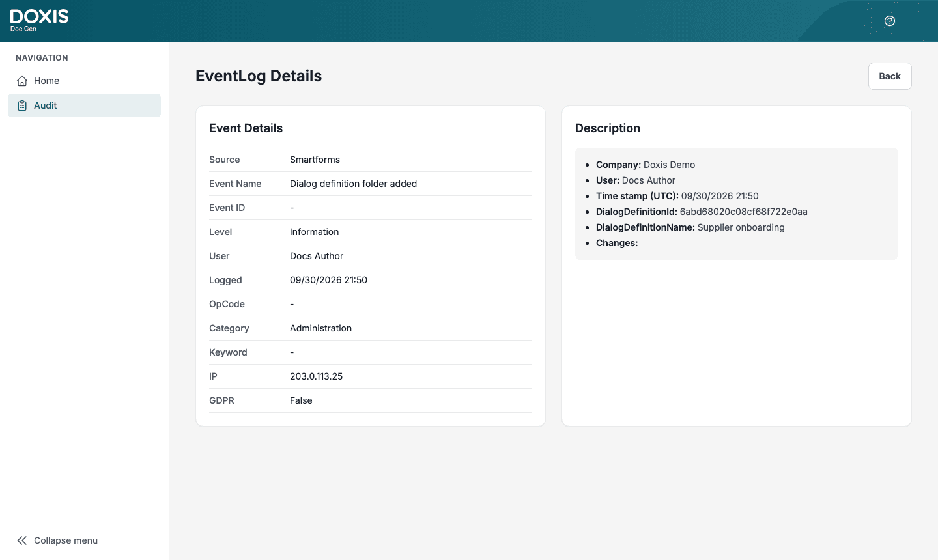The height and width of the screenshot is (560, 938).
Task: Click the OpCode field label
Action: [x=227, y=304]
